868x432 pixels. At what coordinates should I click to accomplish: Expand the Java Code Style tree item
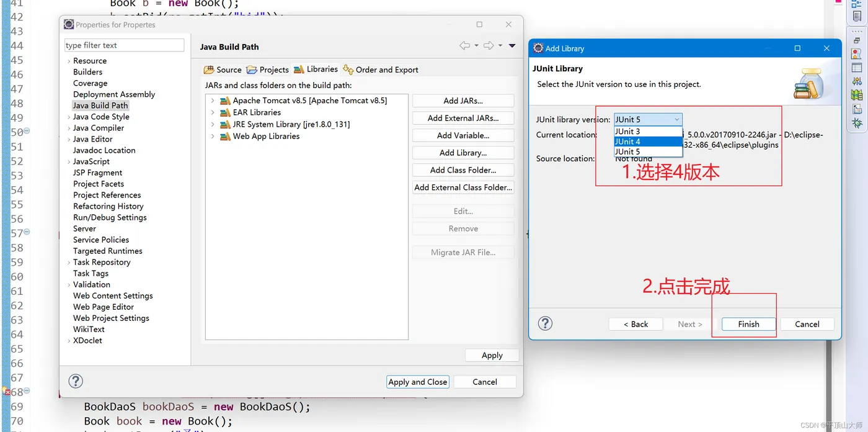69,117
